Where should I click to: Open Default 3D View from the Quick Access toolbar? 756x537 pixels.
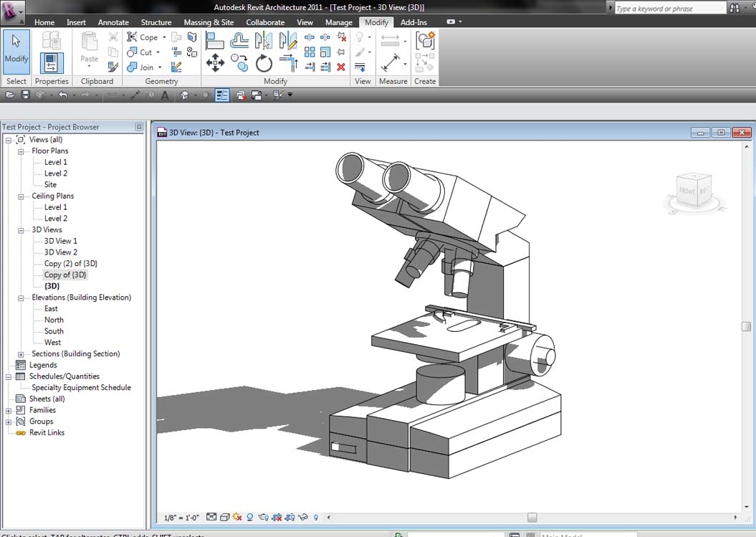[x=184, y=95]
